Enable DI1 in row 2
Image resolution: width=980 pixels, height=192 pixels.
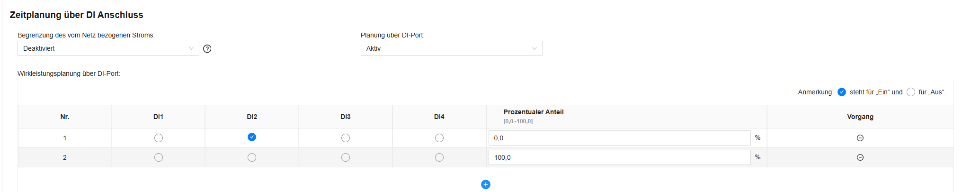click(x=159, y=157)
